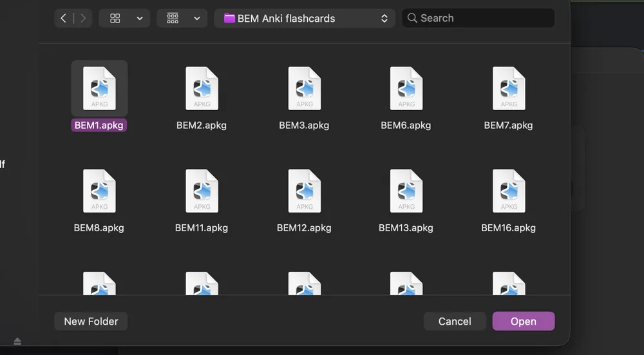Screen dimensions: 644x355
Task: Click the BEM8.apkg filename label
Action: (x=99, y=228)
